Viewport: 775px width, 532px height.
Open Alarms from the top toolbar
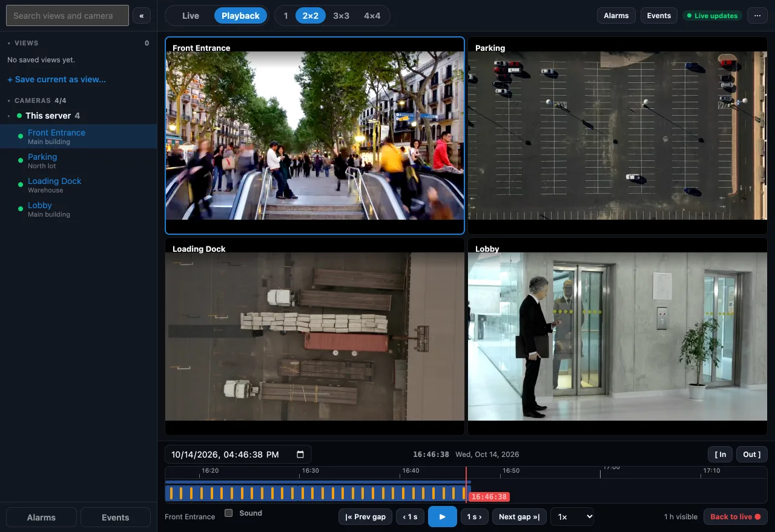click(616, 16)
